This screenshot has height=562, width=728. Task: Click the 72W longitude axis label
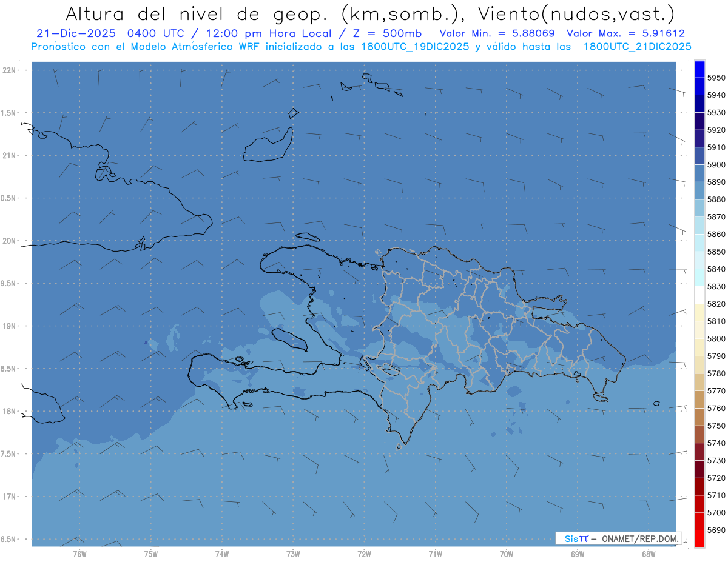[364, 554]
